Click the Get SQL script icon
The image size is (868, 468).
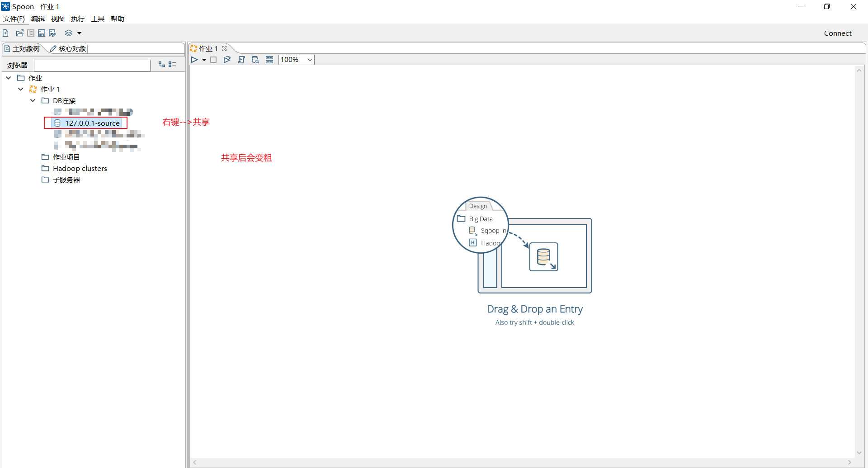coord(241,60)
